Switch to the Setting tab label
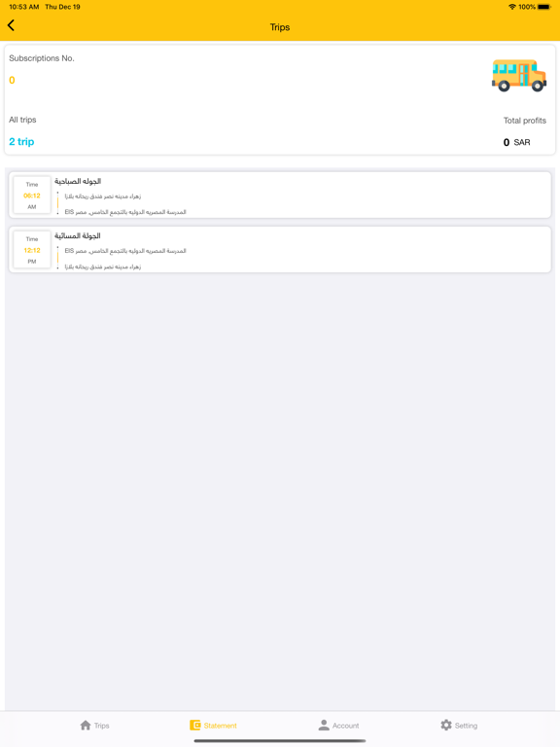This screenshot has height=747, width=560. point(466,726)
